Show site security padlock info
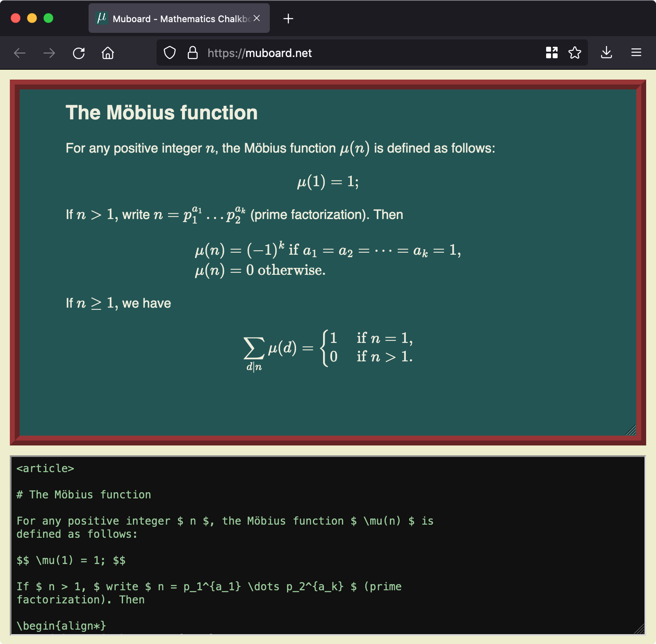656x644 pixels. tap(193, 53)
